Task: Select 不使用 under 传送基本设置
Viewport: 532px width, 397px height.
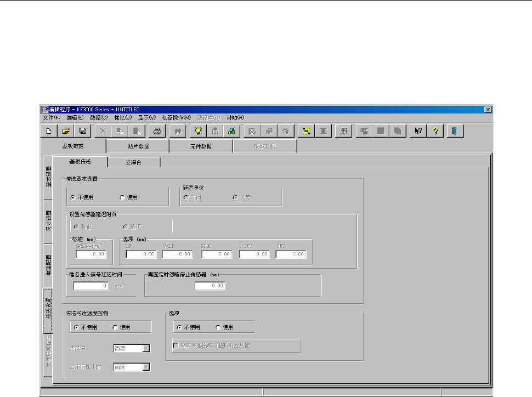Action: [82, 197]
